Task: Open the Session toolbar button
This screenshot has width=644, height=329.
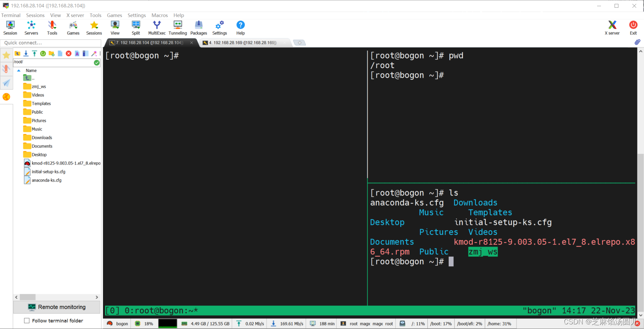Action: tap(10, 28)
